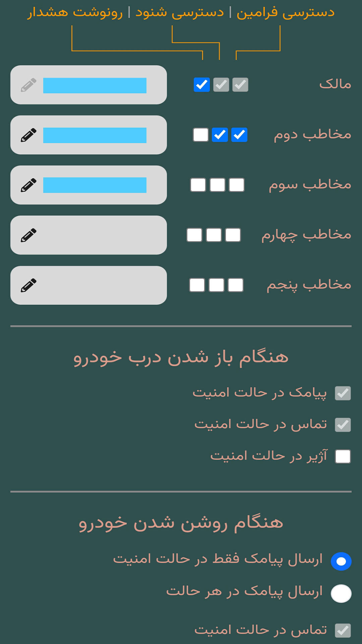Viewport: 362px width, 644px height.
Task: Tap the pencil icon for مخاطب سوم
Action: [28, 185]
